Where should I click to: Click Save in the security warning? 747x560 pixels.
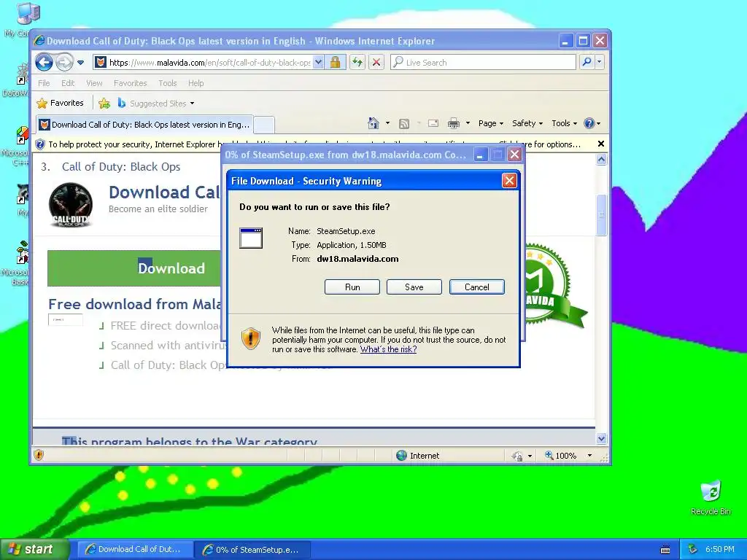[x=414, y=287]
